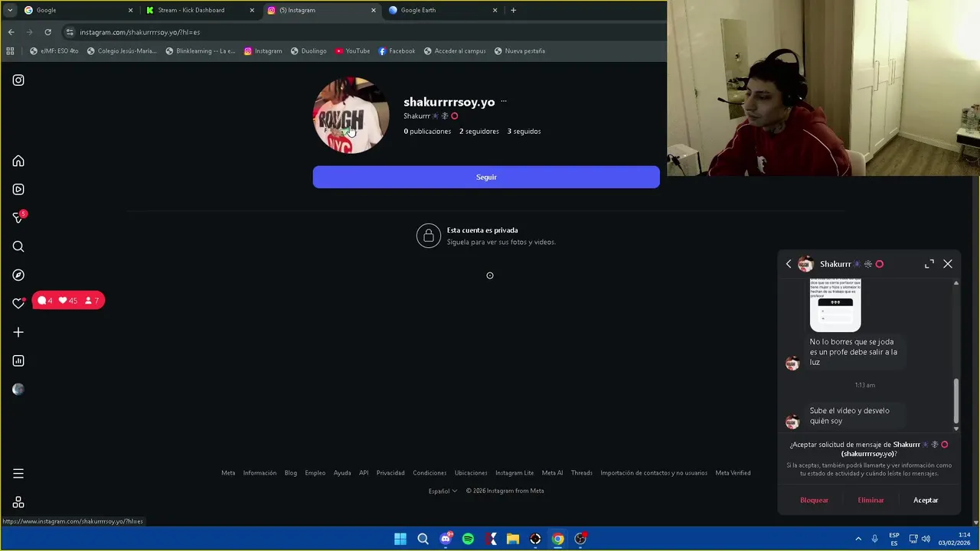
Task: Close the Google Earth tab
Action: 495,10
